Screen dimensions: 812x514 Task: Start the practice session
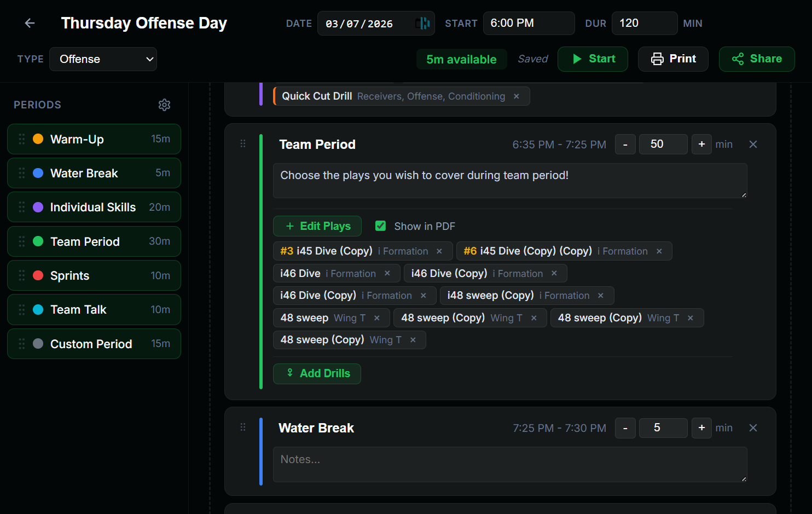point(593,59)
